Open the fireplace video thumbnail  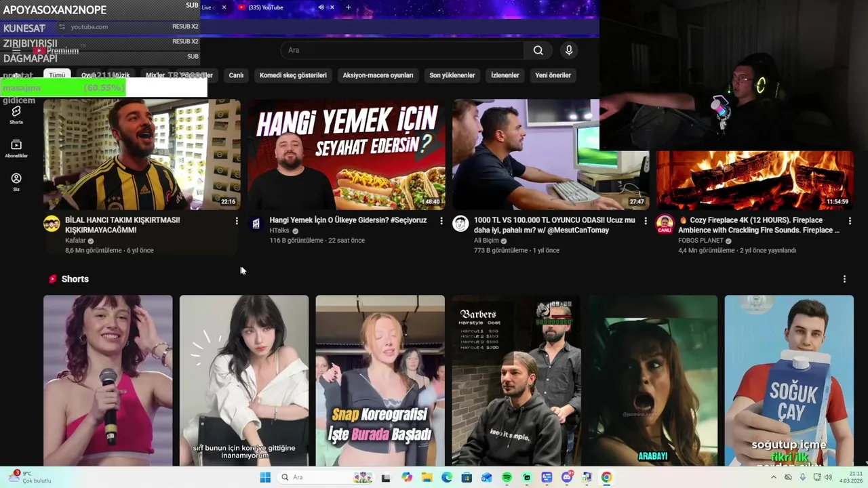(x=755, y=180)
